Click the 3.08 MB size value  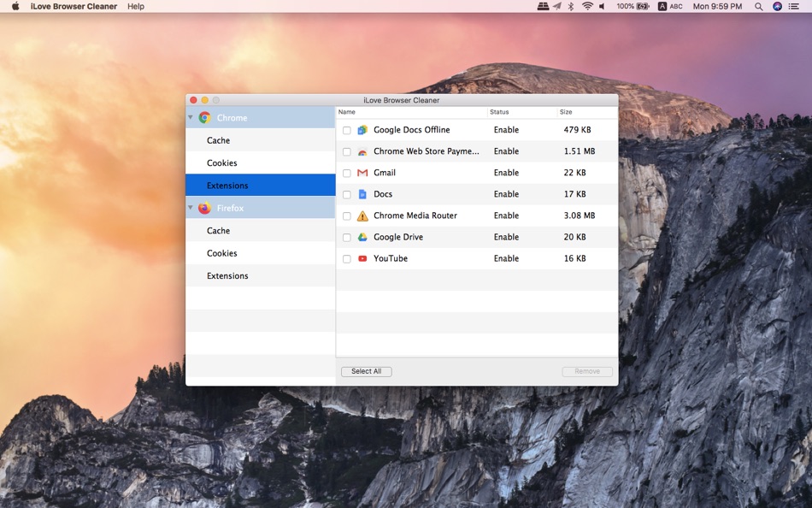coord(580,216)
